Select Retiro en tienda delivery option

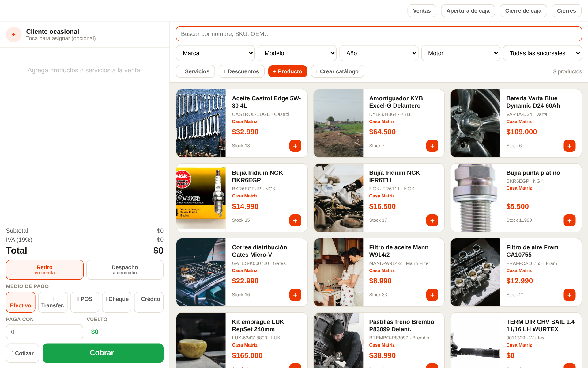coord(45,270)
